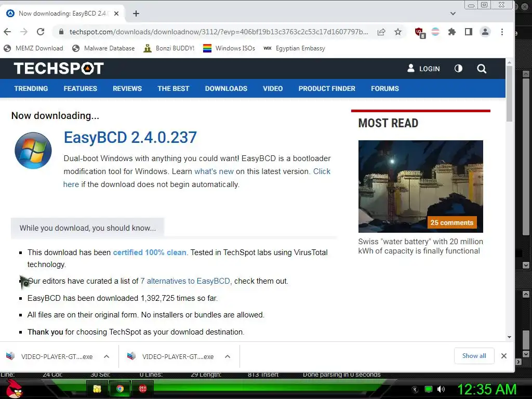Click the volume speaker tray icon

coord(441,389)
